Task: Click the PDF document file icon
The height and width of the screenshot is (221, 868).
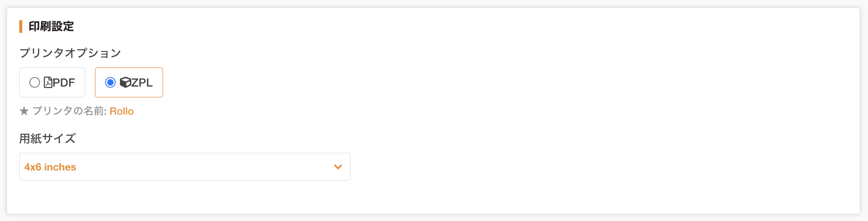Action: click(x=48, y=82)
